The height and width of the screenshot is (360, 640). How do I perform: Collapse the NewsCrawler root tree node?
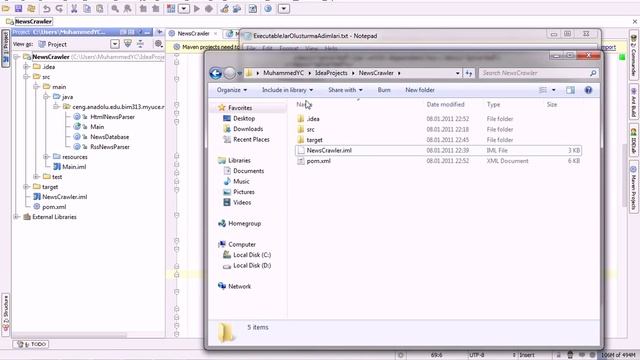(x=17, y=57)
